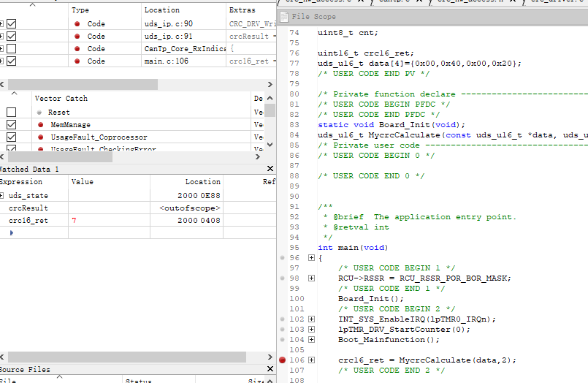Click line number 95 in source gutter
The height and width of the screenshot is (383, 588).
(294, 248)
